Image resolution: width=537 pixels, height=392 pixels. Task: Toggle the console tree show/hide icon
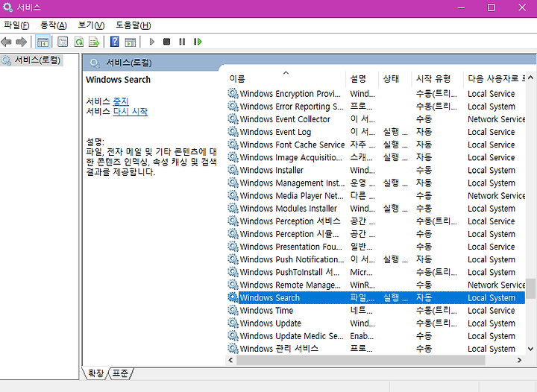point(43,42)
